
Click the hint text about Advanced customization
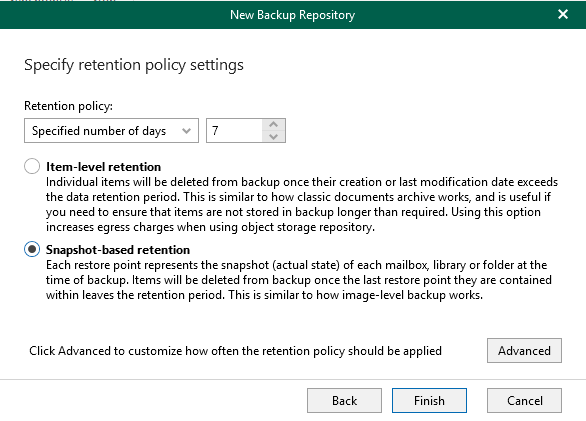click(235, 351)
